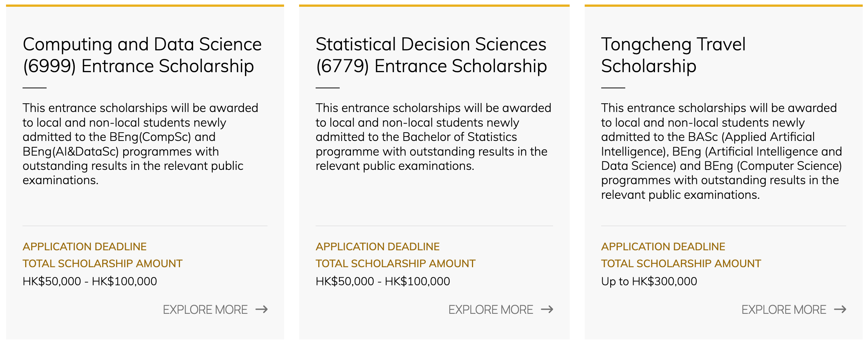Click Total Scholarship Amount label on Statistical card
Screen dimensions: 868x345
pyautogui.click(x=396, y=263)
